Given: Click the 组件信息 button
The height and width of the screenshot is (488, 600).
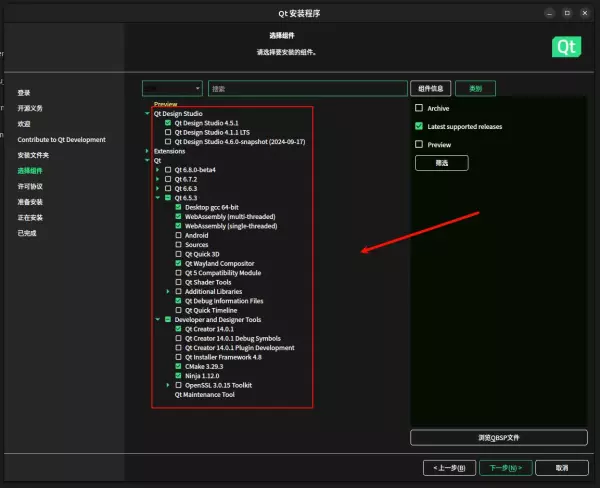Looking at the screenshot, I should 430,88.
